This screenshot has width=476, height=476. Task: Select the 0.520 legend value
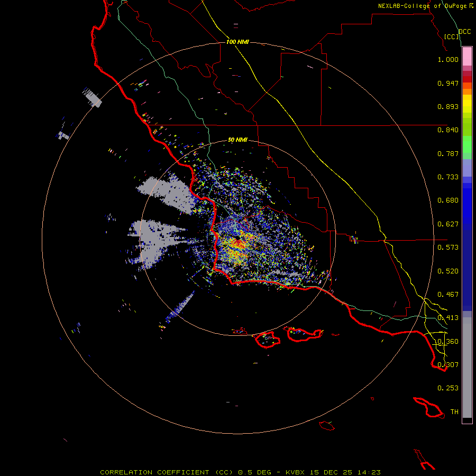tap(448, 271)
